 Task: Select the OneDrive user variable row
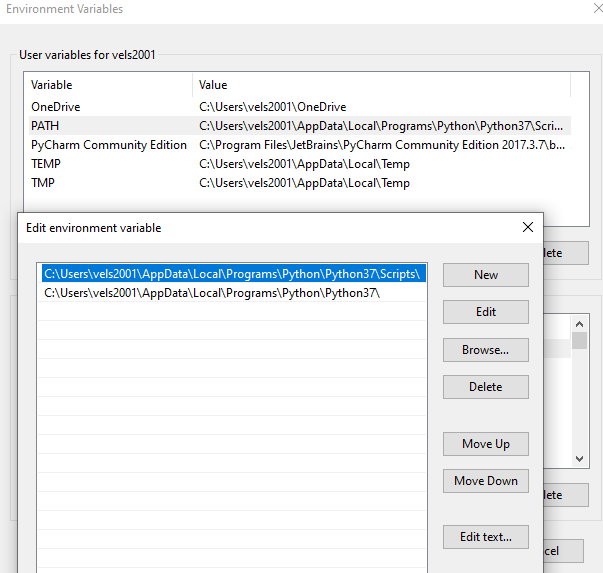[x=56, y=107]
